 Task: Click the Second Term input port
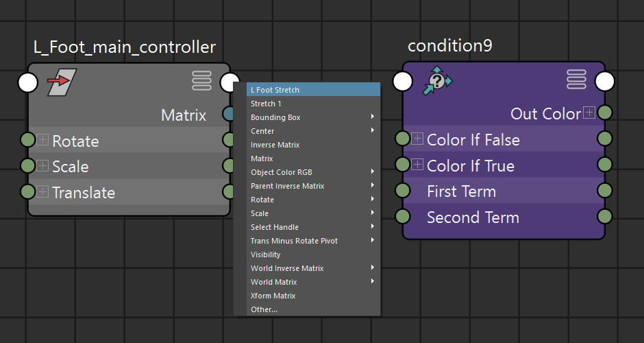pos(403,216)
